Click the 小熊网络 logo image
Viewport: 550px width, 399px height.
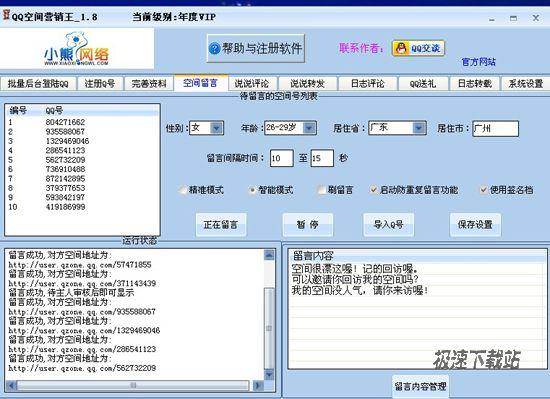click(x=76, y=49)
